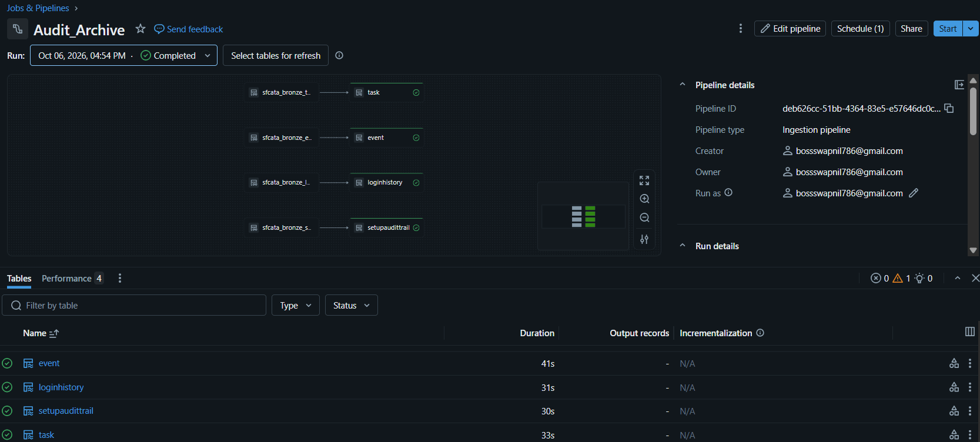Open pipeline kebab menu near Edit pipeline
Viewport: 980px width, 442px height.
point(740,29)
